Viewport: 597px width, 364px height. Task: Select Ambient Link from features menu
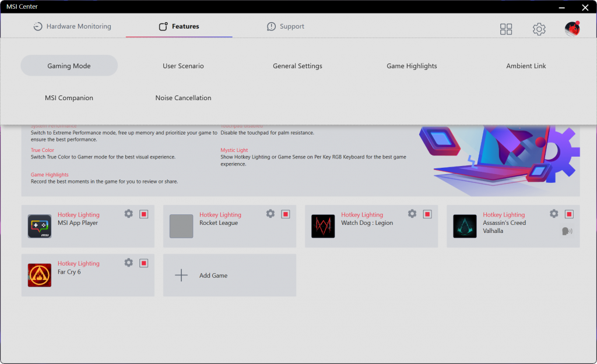tap(526, 66)
